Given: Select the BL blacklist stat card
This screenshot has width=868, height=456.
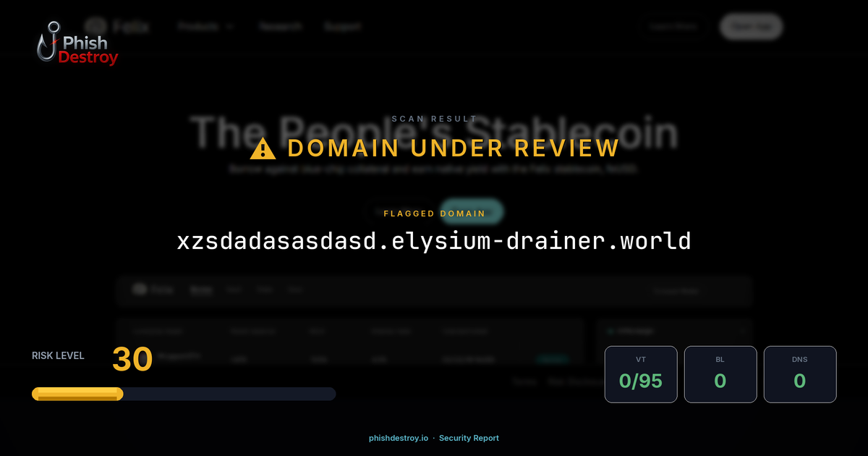Looking at the screenshot, I should point(720,374).
